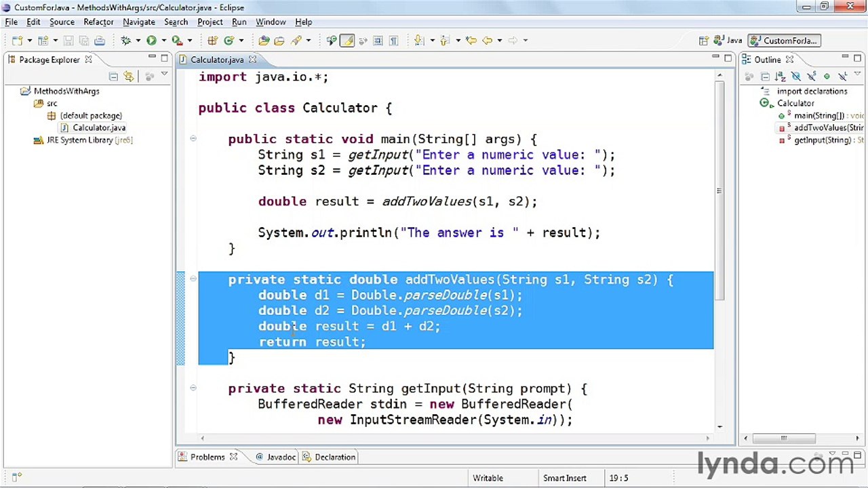Open the Navigate menu
Viewport: 868px width, 488px height.
(x=139, y=22)
